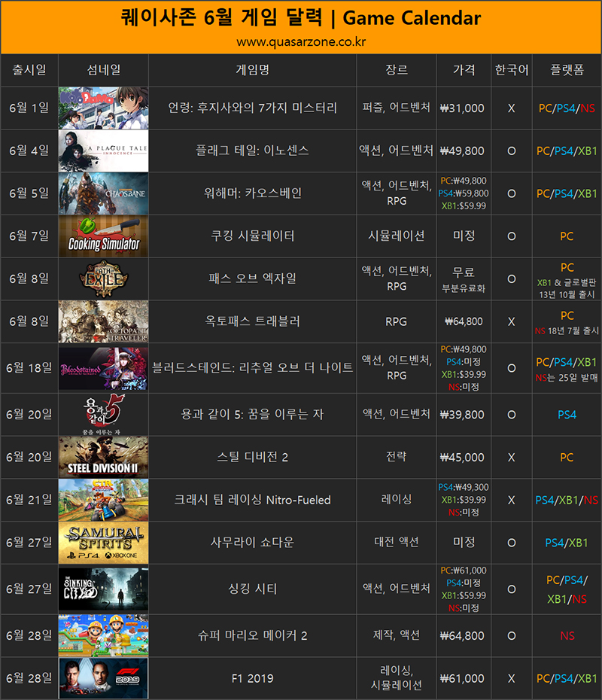Select the 대전 액션 genre cell
The height and width of the screenshot is (700, 602).
[x=397, y=542]
